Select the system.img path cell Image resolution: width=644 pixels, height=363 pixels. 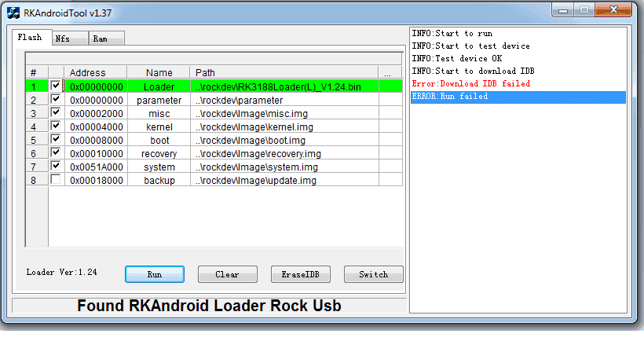[x=284, y=167]
